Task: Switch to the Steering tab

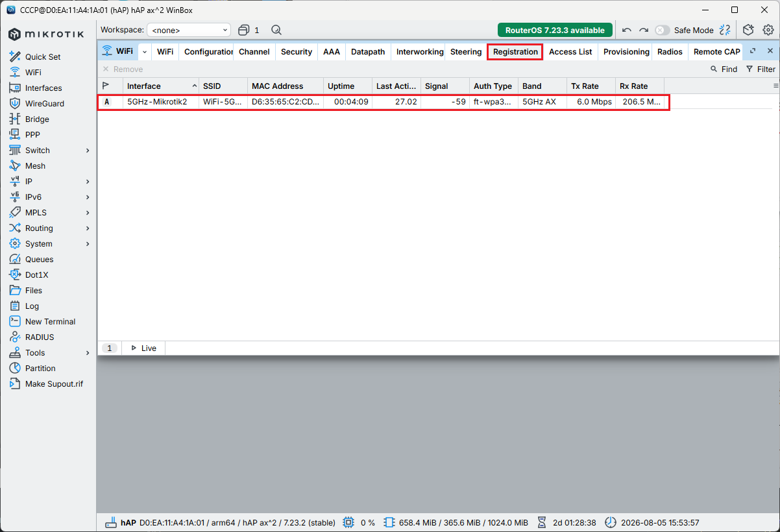Action: pos(466,52)
